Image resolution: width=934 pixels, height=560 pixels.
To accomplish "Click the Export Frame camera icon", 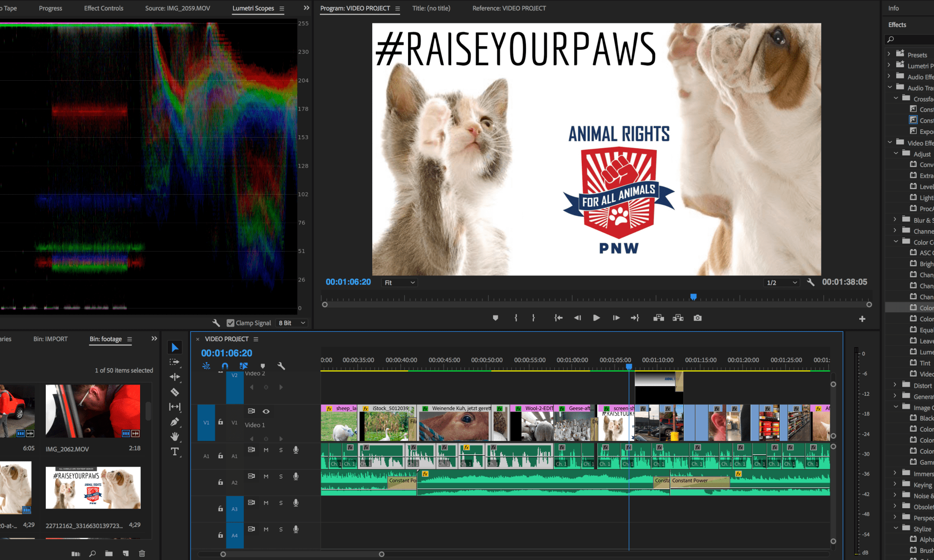I will (x=697, y=318).
